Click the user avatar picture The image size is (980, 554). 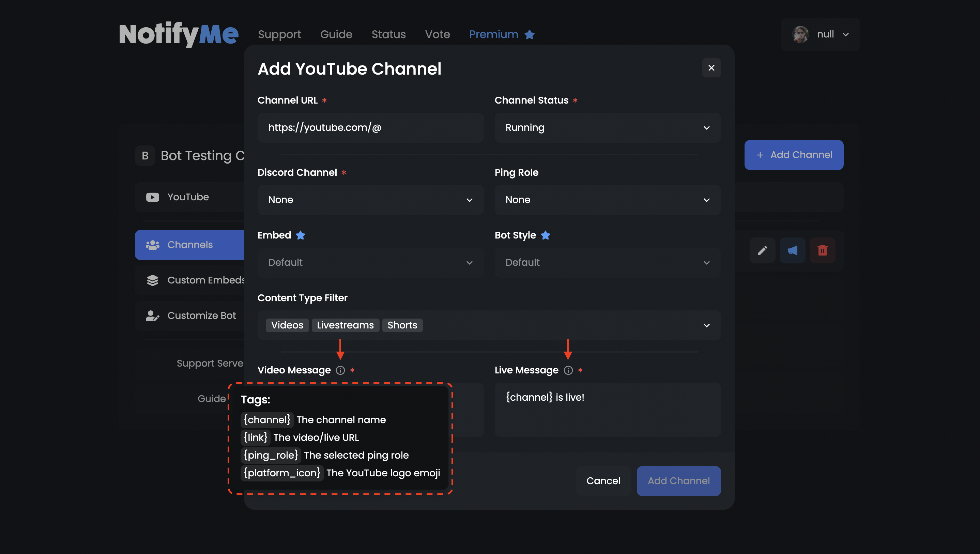tap(800, 34)
